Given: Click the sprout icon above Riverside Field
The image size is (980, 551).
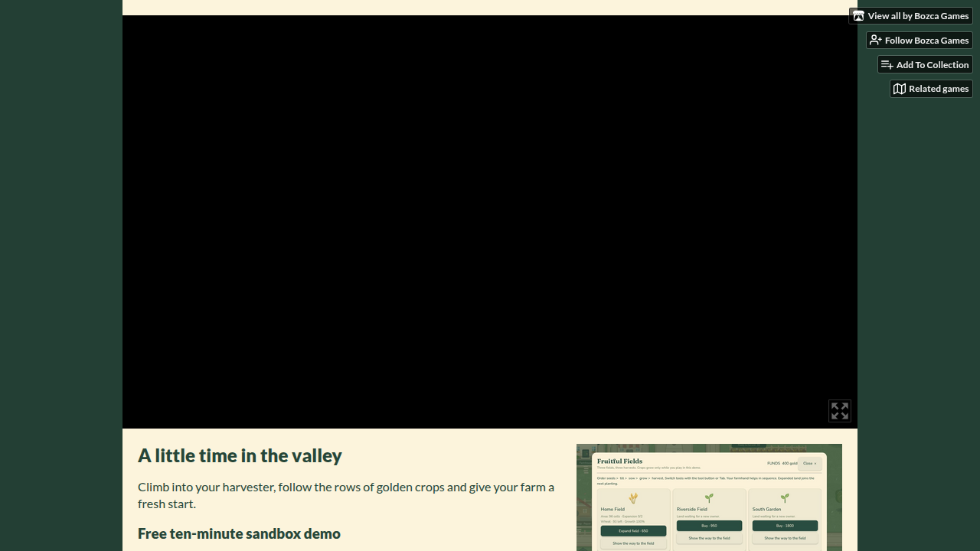Looking at the screenshot, I should [709, 498].
